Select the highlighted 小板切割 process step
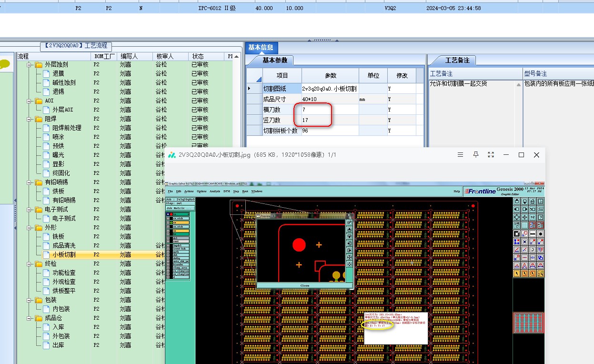The height and width of the screenshot is (364, 594). (64, 255)
